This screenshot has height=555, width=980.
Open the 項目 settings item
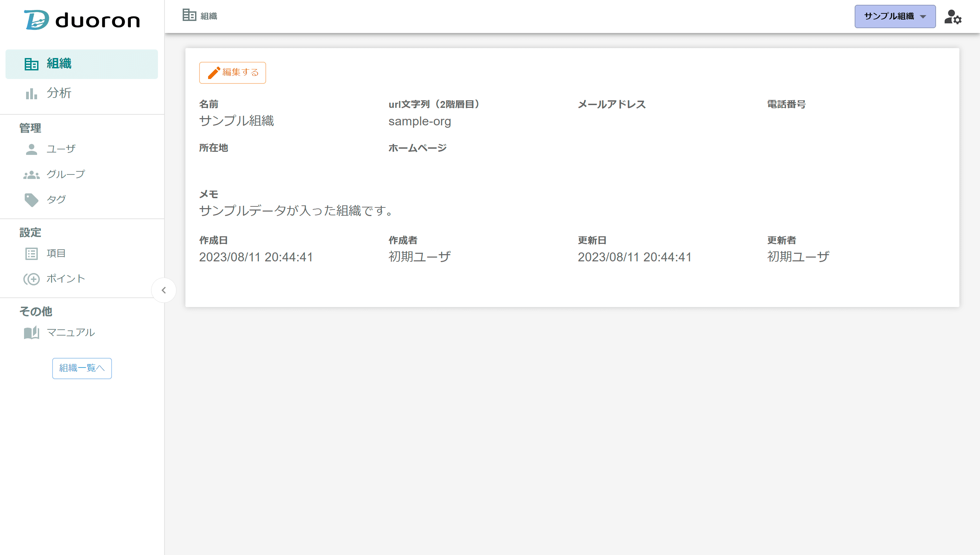(x=81, y=253)
